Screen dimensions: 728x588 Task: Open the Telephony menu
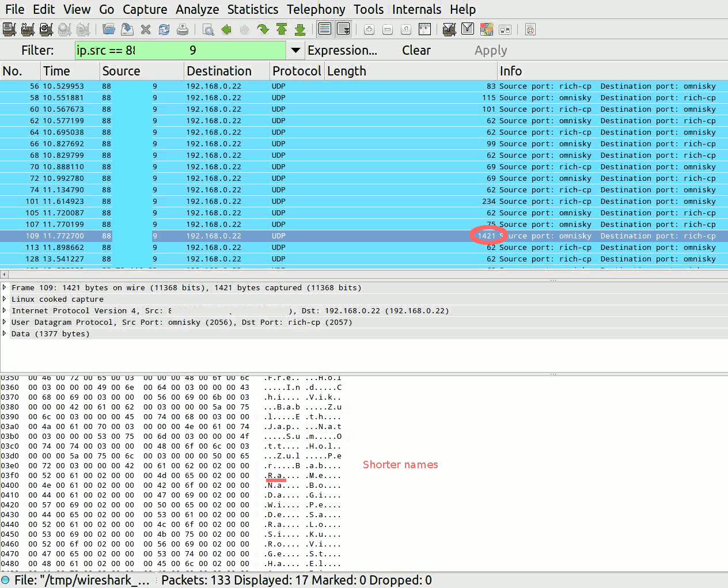click(x=316, y=9)
